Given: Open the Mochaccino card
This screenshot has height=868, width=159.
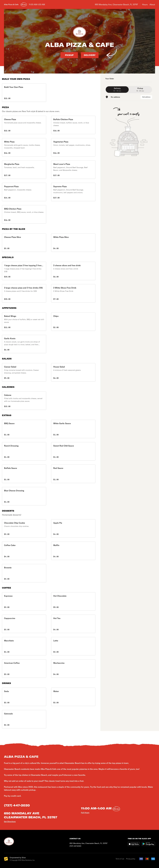Looking at the screenshot, I should 73,669.
